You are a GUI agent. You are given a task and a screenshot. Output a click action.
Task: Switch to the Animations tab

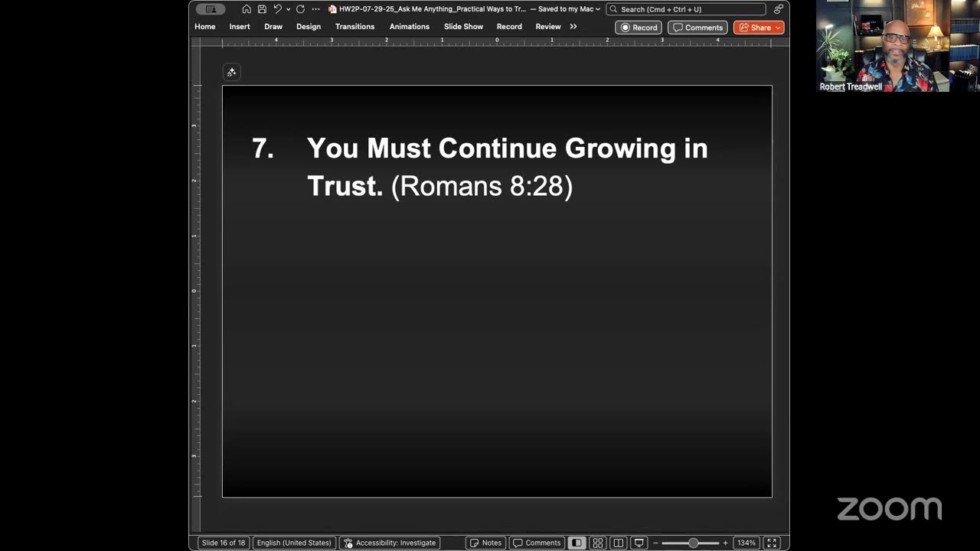[410, 27]
